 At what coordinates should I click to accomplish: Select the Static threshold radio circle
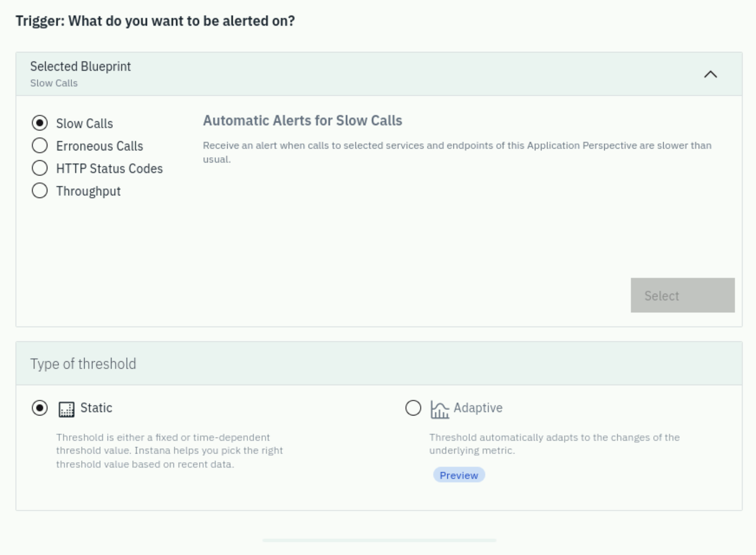point(40,408)
